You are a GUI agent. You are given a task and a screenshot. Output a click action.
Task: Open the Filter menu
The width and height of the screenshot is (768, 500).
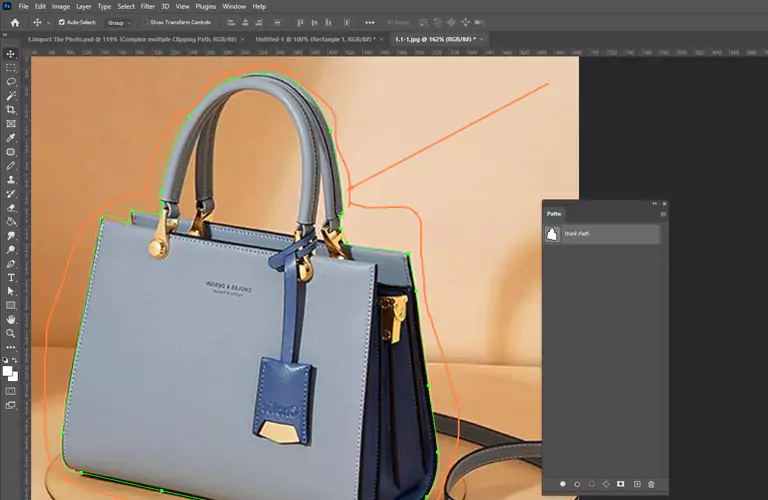click(x=148, y=6)
